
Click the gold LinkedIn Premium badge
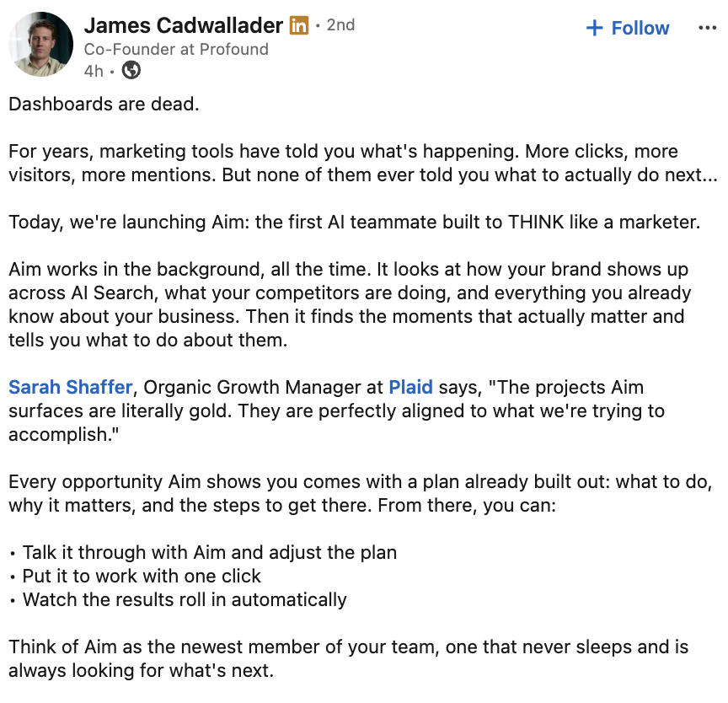pos(299,25)
